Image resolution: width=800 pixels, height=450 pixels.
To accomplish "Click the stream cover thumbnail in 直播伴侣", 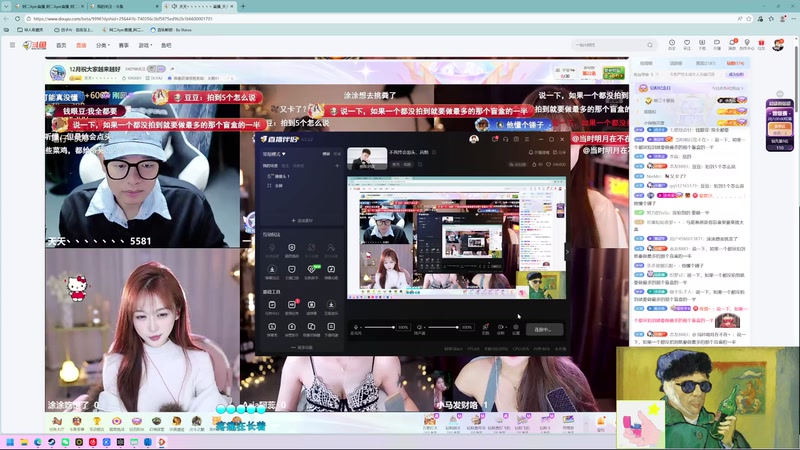I will point(367,159).
